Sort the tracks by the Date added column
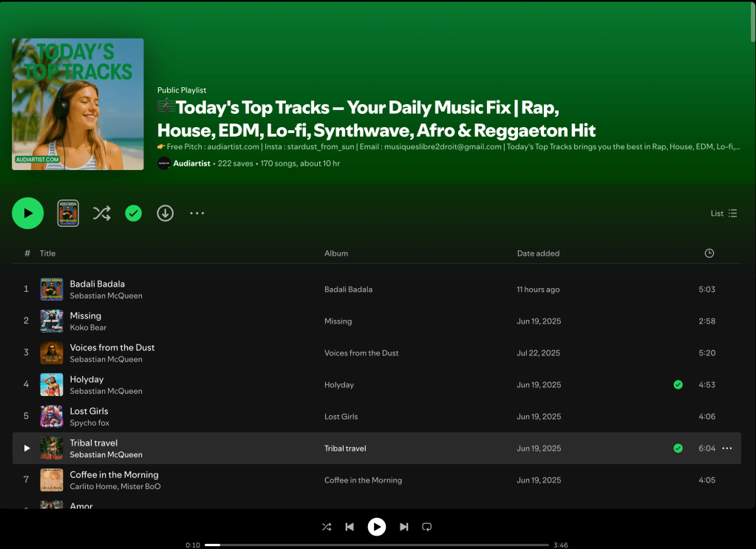This screenshot has width=756, height=549. point(538,253)
